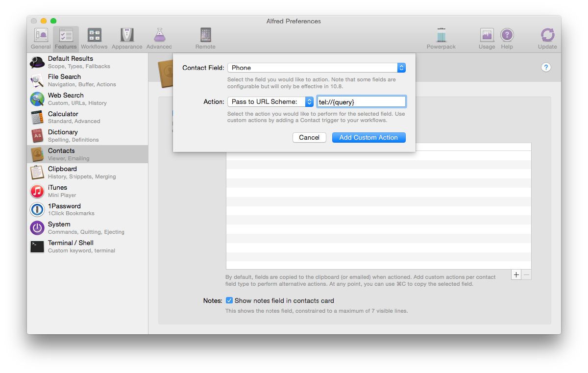Select "File Search" label in sidebar

(64, 76)
